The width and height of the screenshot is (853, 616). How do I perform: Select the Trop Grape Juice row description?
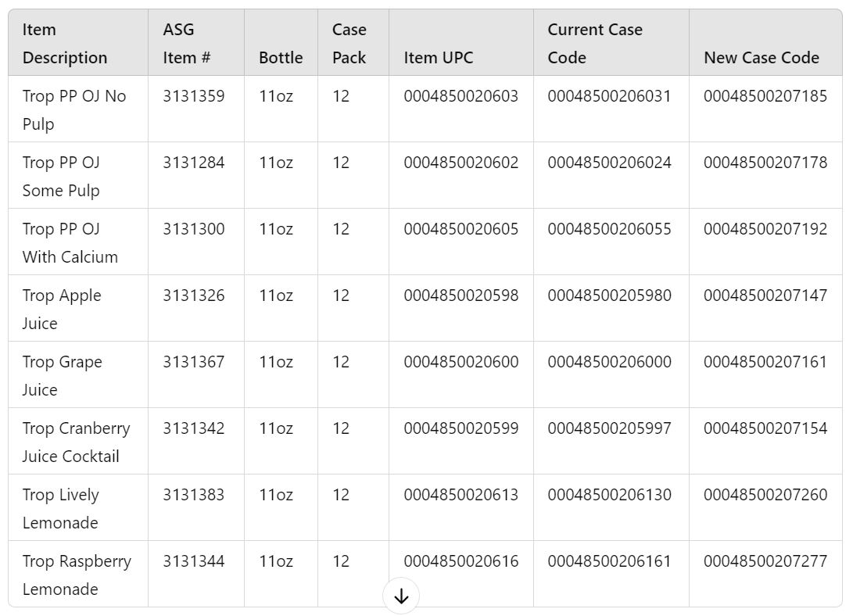(x=63, y=375)
